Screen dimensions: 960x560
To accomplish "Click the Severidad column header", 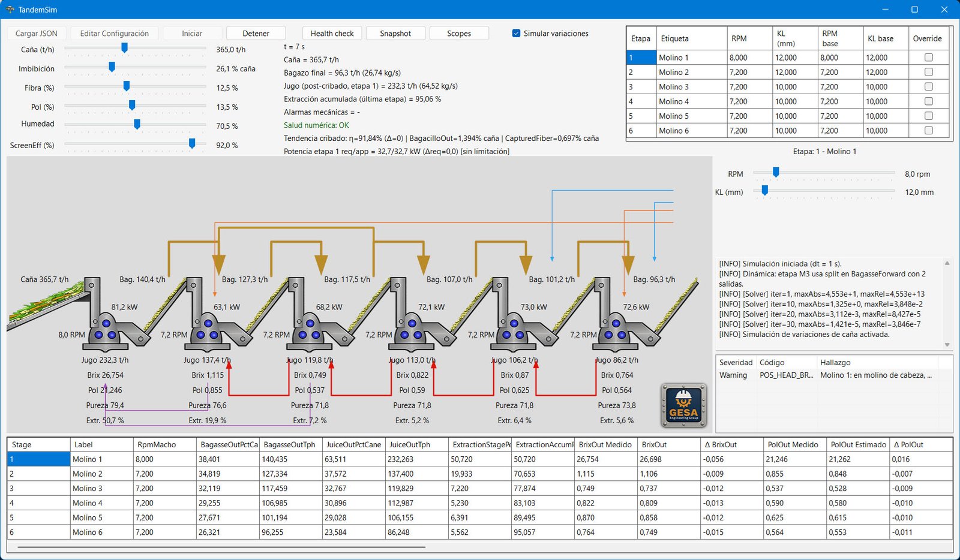I will coord(736,363).
